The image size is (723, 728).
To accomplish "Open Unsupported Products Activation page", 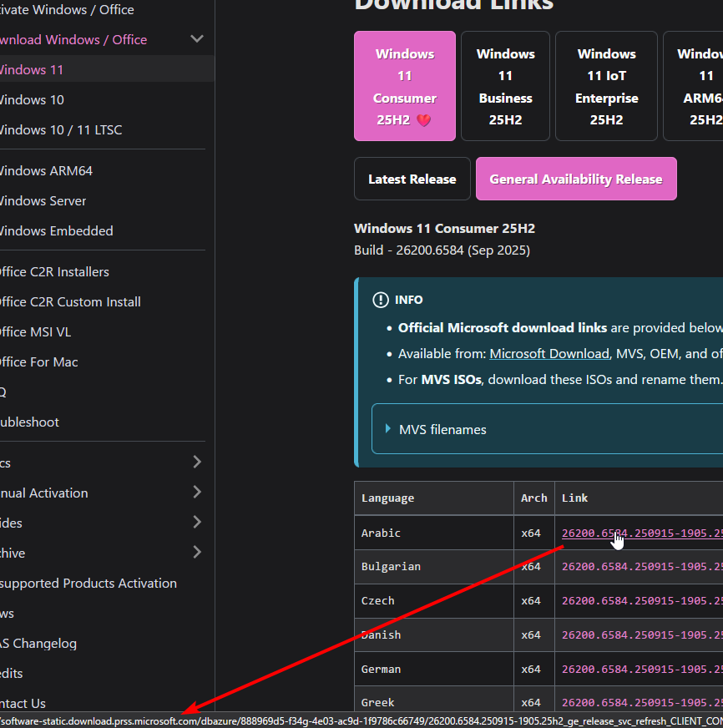I will click(88, 584).
